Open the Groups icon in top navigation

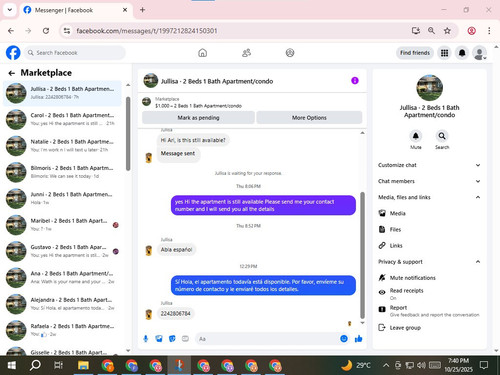pos(290,53)
